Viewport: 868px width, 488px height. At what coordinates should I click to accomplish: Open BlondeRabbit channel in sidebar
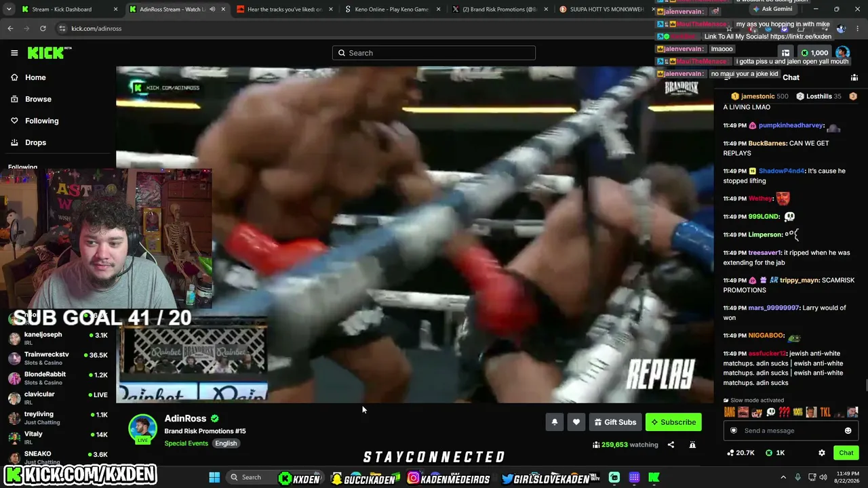58,378
